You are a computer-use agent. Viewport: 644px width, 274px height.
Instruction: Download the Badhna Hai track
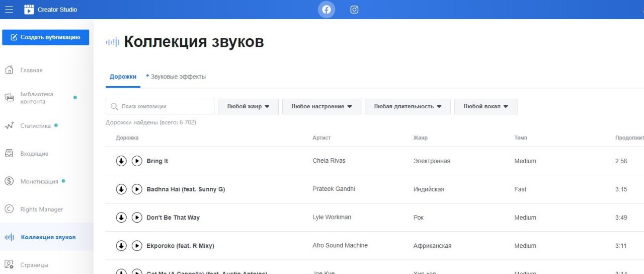pyautogui.click(x=121, y=189)
